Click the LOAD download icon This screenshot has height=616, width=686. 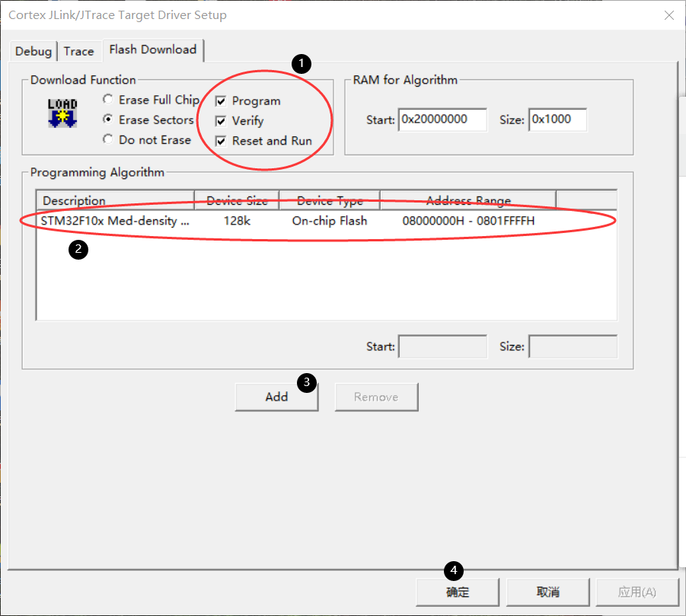(62, 113)
